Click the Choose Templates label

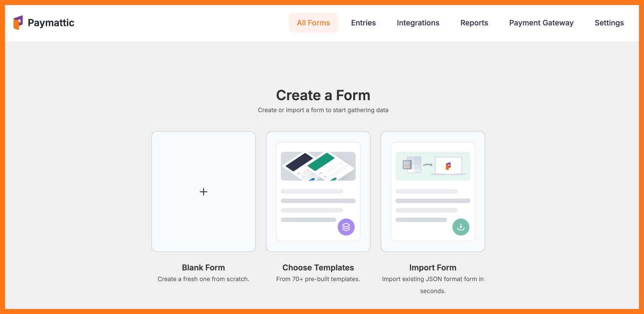tap(318, 267)
